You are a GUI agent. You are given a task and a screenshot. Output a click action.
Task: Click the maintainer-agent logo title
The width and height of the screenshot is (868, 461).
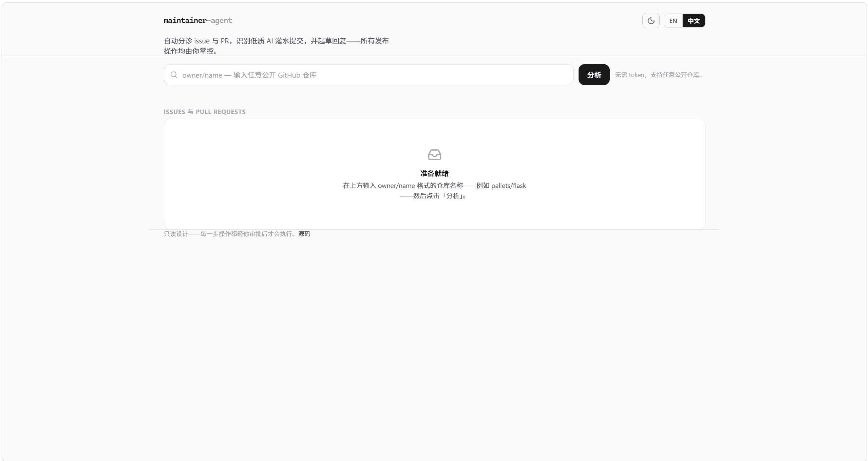pyautogui.click(x=198, y=20)
